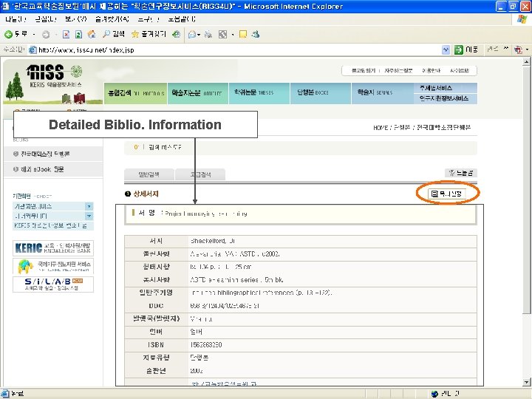Open dropdown arrow at right of address row

click(527, 50)
